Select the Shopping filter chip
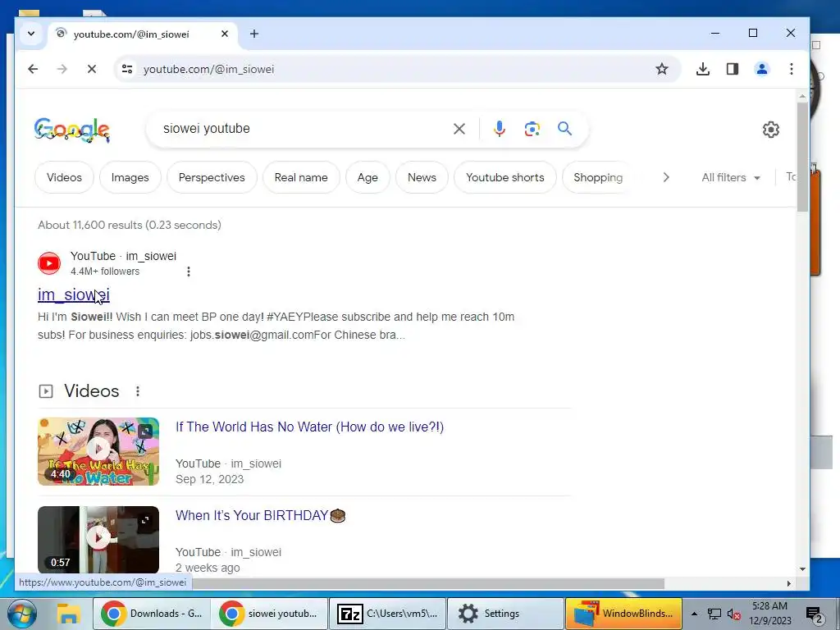 click(x=598, y=177)
